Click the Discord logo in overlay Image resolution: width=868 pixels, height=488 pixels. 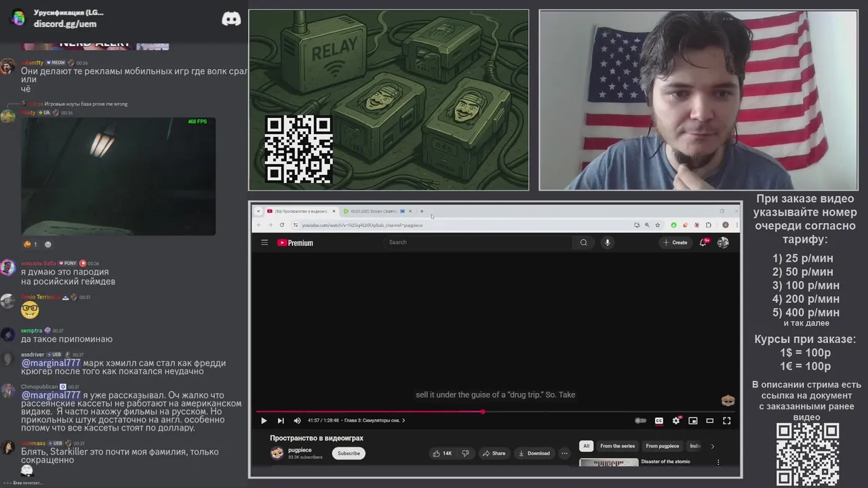point(231,19)
